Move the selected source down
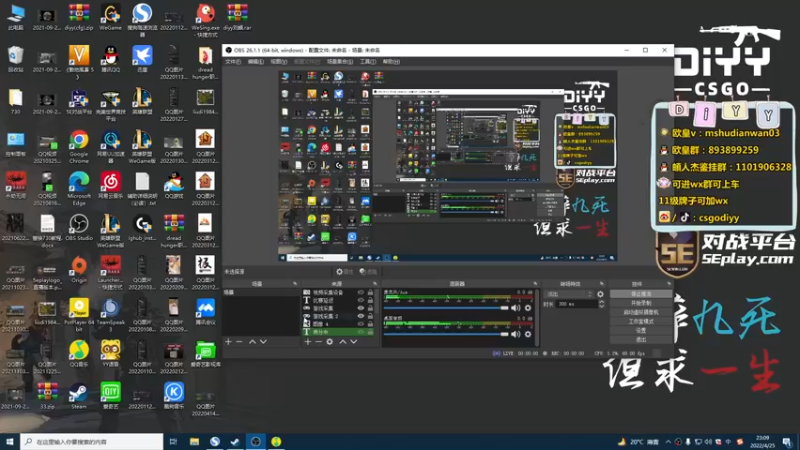 tap(354, 341)
